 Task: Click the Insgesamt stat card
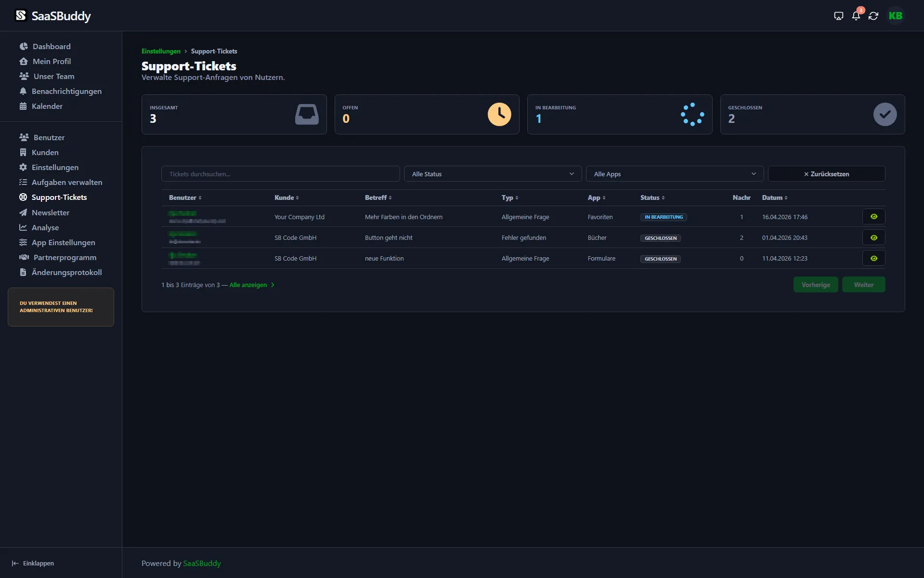tap(234, 114)
